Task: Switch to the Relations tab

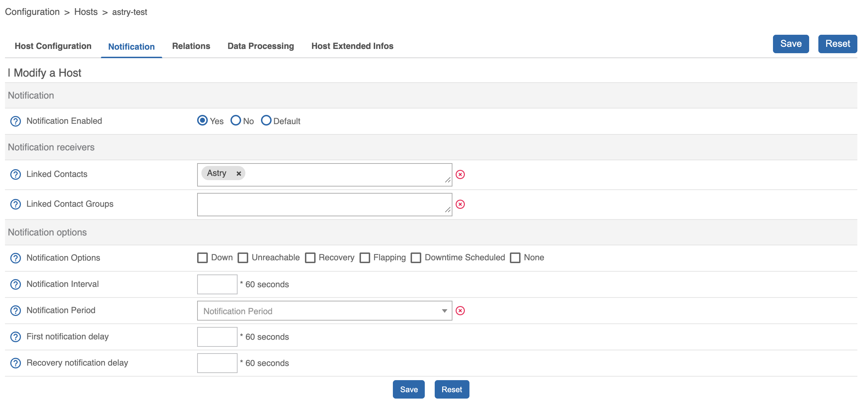Action: pos(191,46)
